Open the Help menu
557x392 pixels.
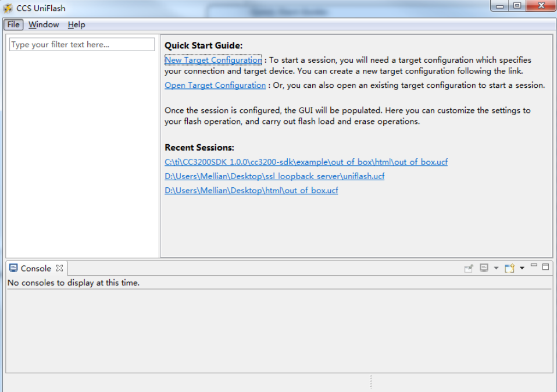click(x=76, y=24)
